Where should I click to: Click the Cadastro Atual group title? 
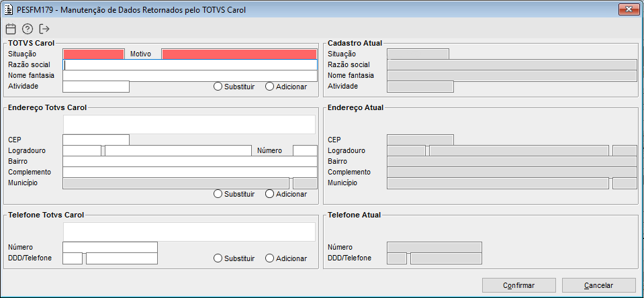[355, 43]
